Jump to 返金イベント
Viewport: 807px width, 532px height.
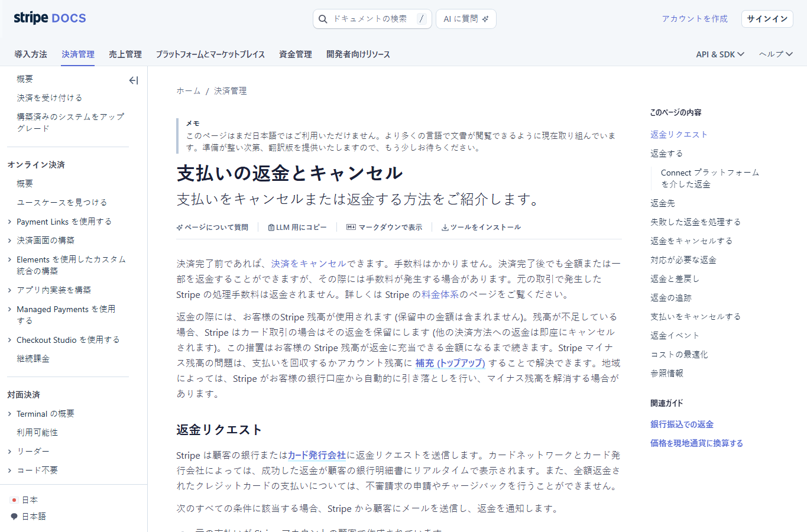675,336
